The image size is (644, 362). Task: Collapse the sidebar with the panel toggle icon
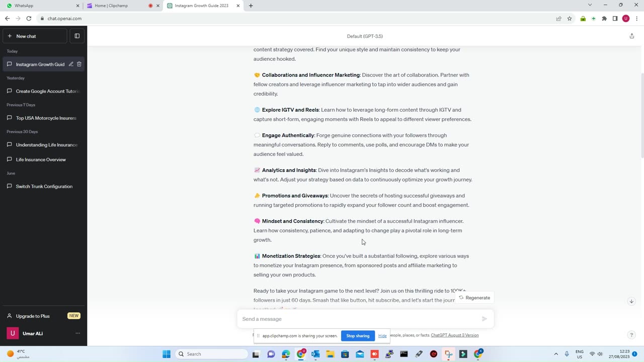point(77,36)
